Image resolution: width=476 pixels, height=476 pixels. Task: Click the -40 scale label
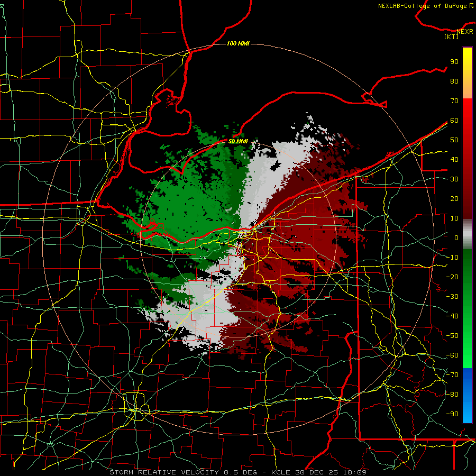coord(452,316)
